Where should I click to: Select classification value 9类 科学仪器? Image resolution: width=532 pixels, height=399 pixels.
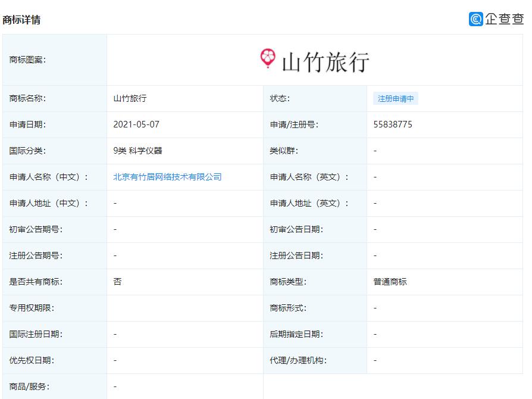coord(137,151)
